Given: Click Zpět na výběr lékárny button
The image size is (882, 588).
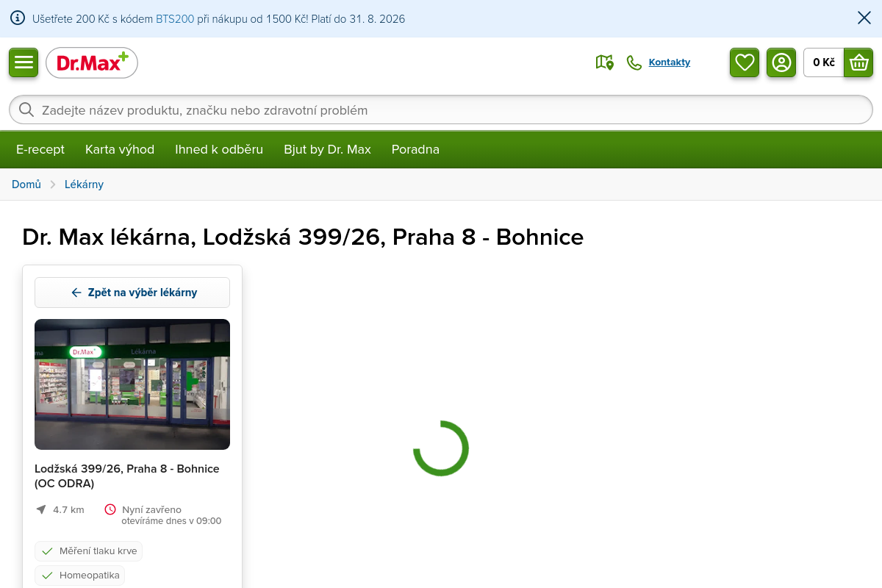Looking at the screenshot, I should [x=132, y=293].
